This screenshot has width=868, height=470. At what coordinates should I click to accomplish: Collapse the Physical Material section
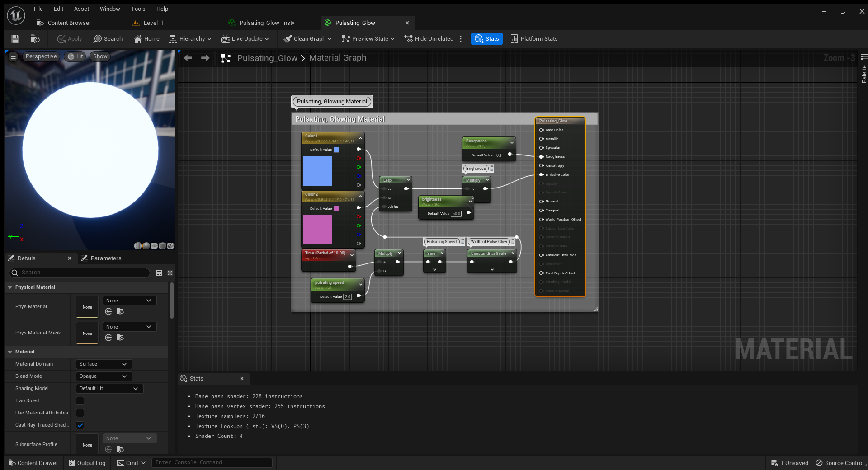pos(10,287)
